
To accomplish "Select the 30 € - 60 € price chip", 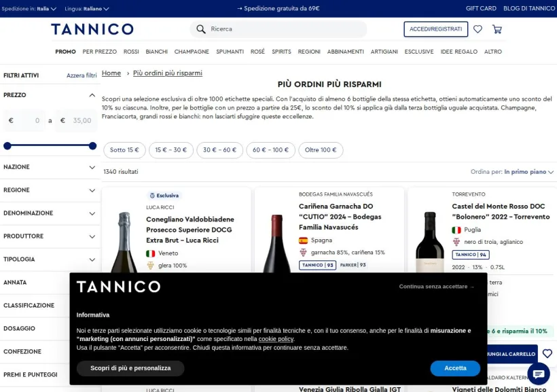I will [219, 150].
